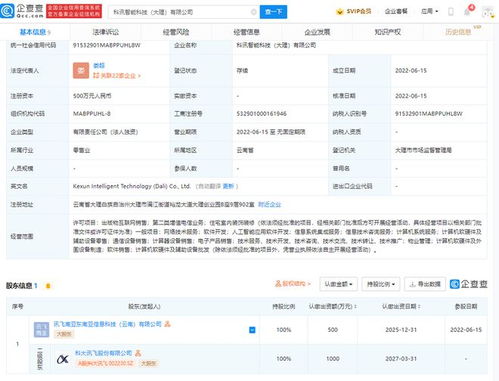Viewport: 499px width, 381px height.
Task: Click the 大股东 tag under 讯飞南亚东南亚
Action: click(64, 334)
